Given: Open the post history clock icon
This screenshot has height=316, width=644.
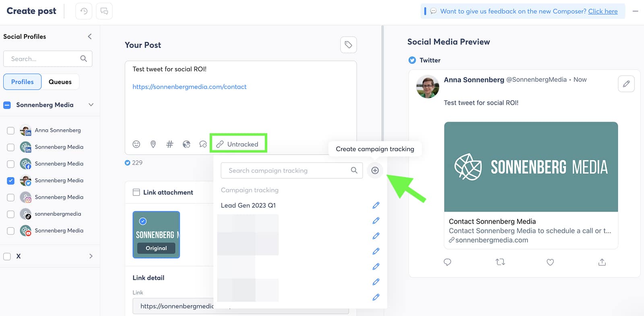Looking at the screenshot, I should (x=84, y=11).
